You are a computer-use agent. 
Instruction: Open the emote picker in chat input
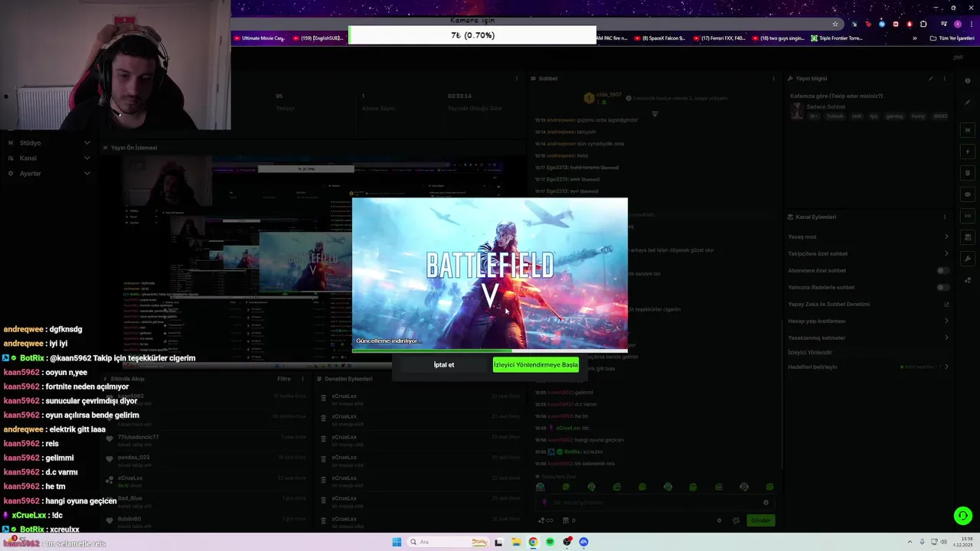pyautogui.click(x=766, y=503)
